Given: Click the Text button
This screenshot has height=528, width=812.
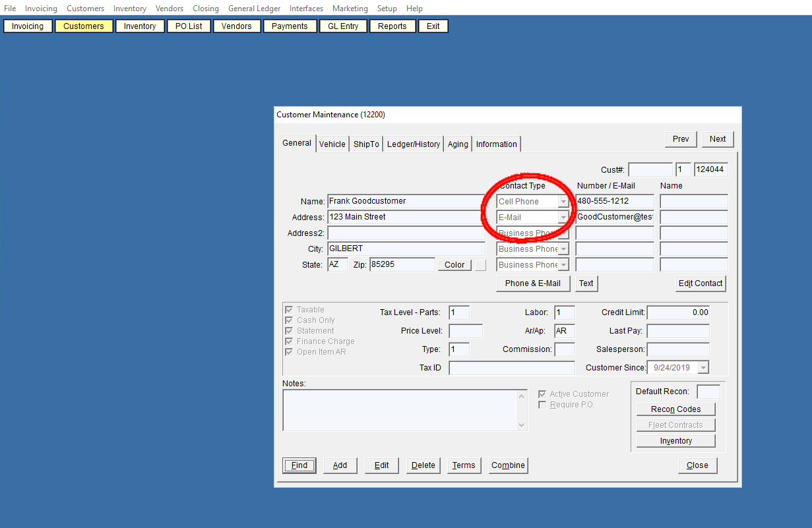Looking at the screenshot, I should tap(586, 283).
